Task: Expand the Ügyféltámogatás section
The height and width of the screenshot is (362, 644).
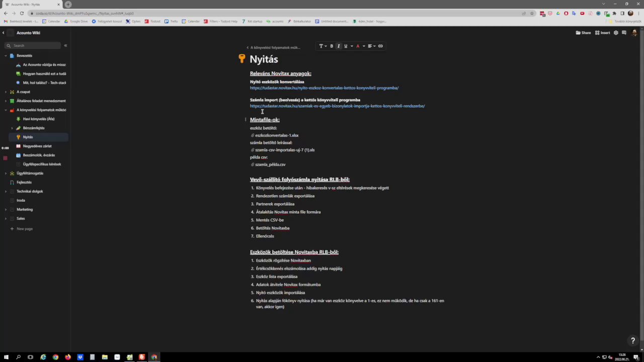Action: tap(6, 173)
